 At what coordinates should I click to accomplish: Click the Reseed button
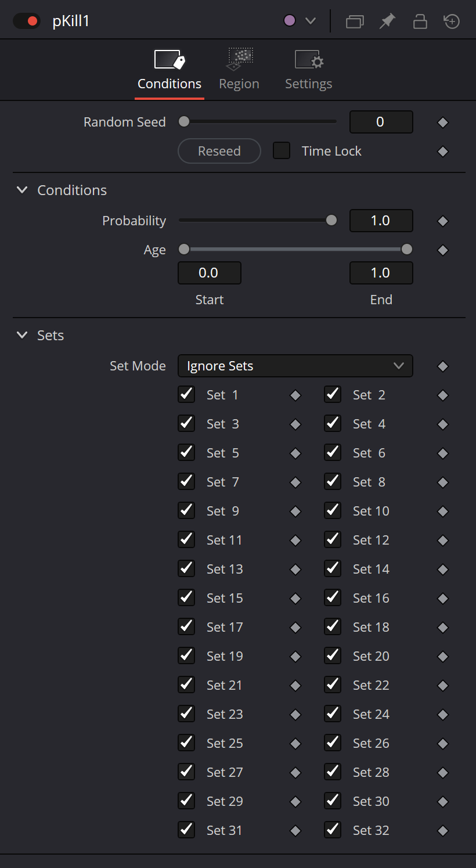(x=219, y=151)
